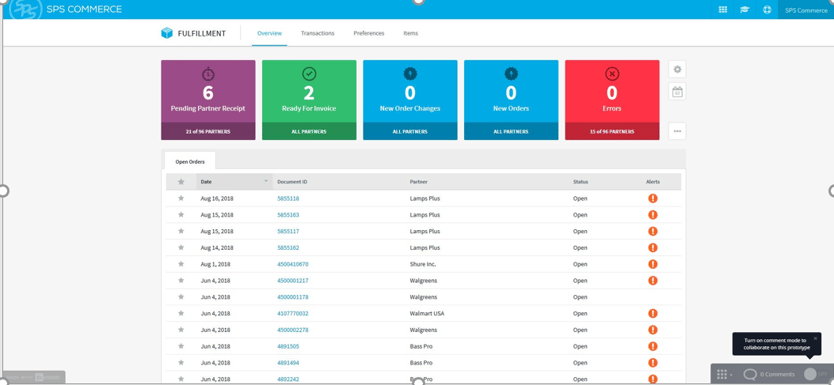Image resolution: width=834 pixels, height=385 pixels.
Task: Open document 4500410670 link
Action: tap(293, 264)
